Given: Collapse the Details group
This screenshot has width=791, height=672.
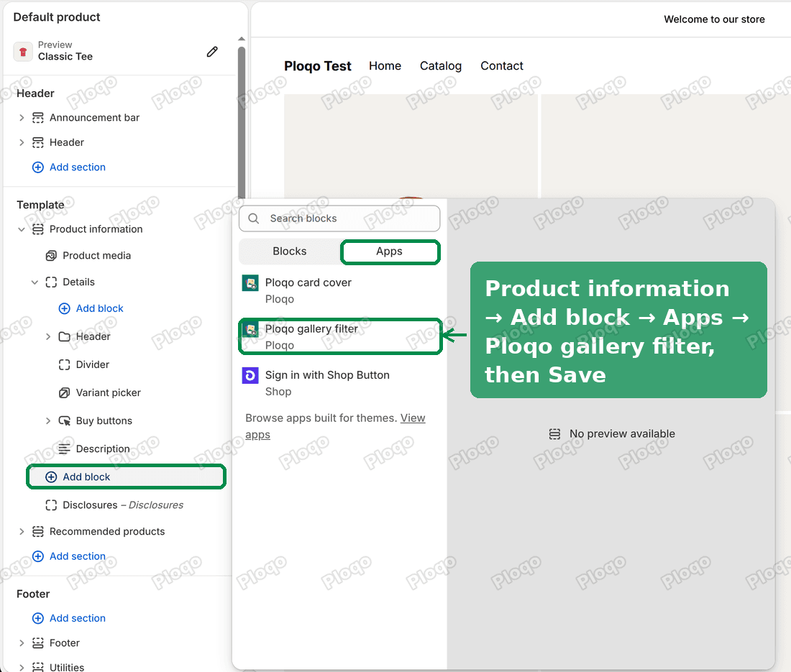Looking at the screenshot, I should (35, 282).
